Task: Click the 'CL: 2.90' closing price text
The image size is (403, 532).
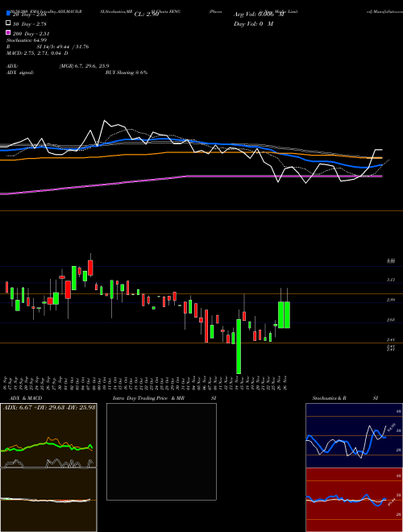Action: 147,15
